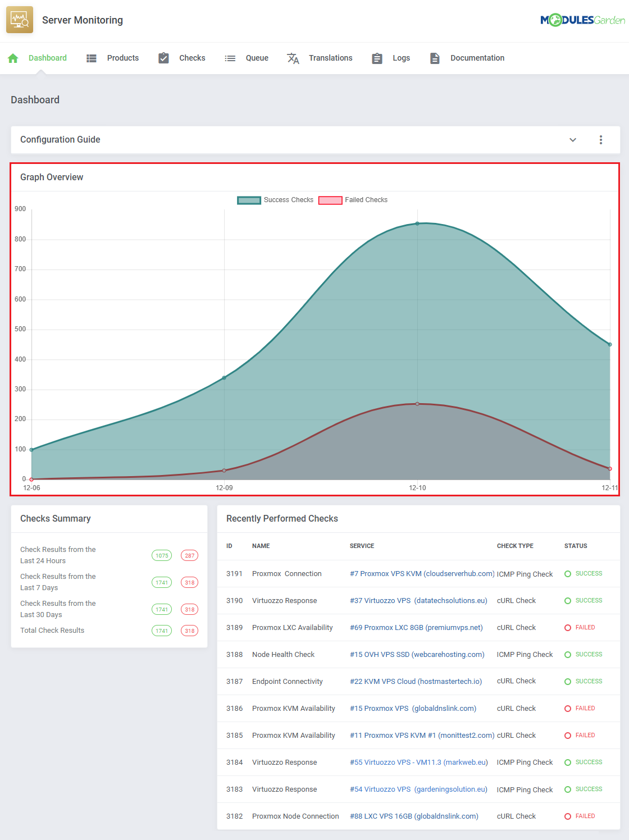
Task: Click the NAME column header
Action: [x=261, y=546]
